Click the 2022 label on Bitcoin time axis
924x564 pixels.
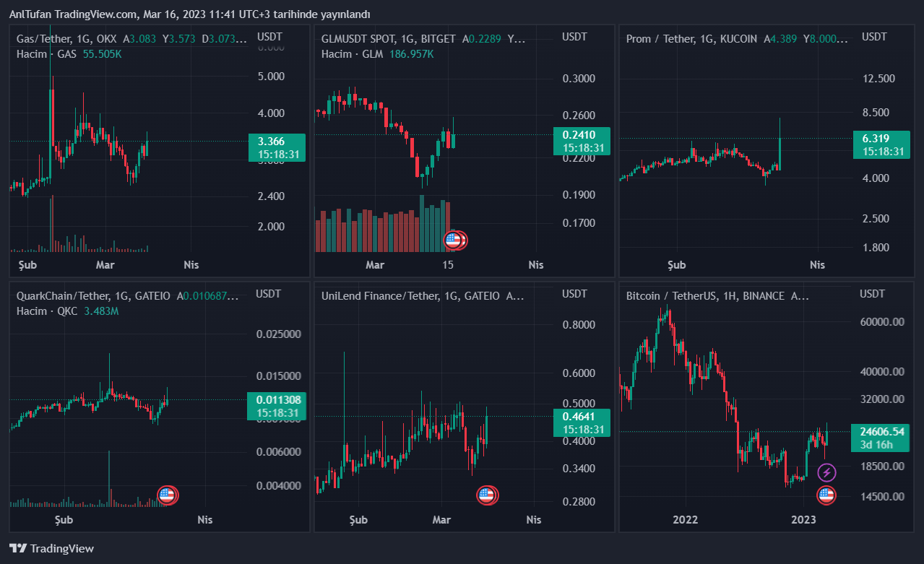coord(685,519)
